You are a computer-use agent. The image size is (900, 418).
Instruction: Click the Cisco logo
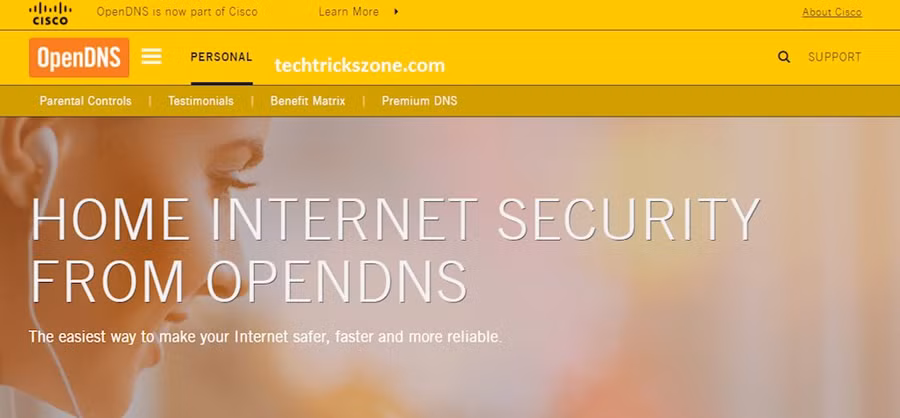[51, 13]
